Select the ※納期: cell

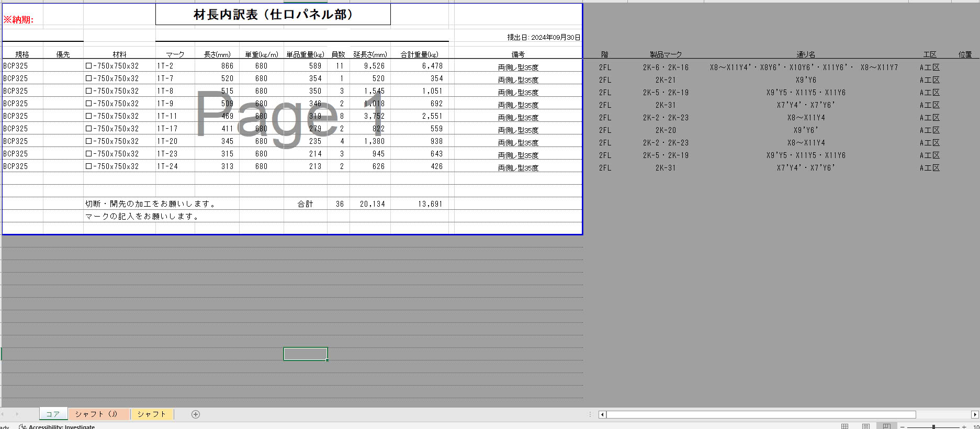click(19, 20)
